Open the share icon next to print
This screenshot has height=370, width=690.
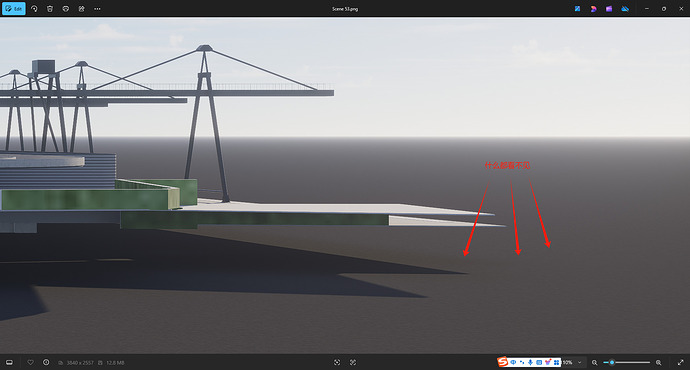coord(81,9)
